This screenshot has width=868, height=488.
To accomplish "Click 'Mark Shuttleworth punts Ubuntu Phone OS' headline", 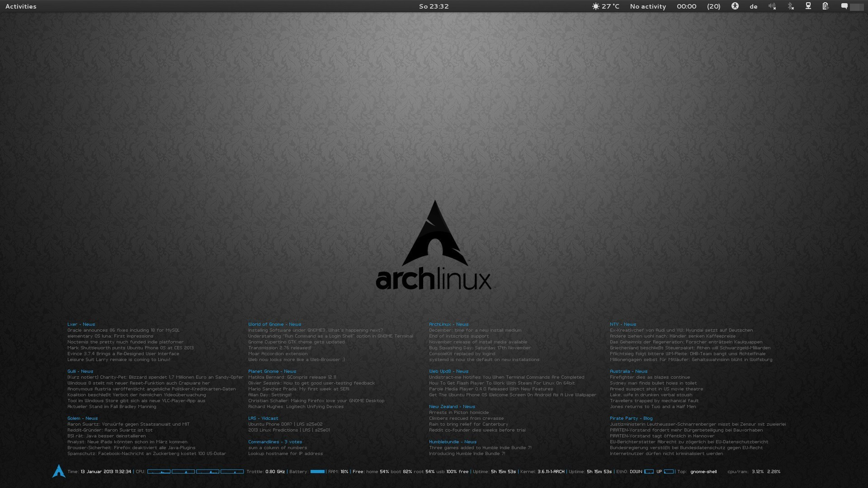I will click(130, 347).
